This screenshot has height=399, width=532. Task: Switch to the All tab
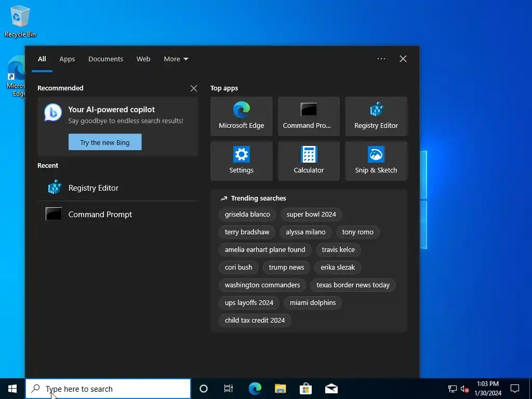click(42, 59)
